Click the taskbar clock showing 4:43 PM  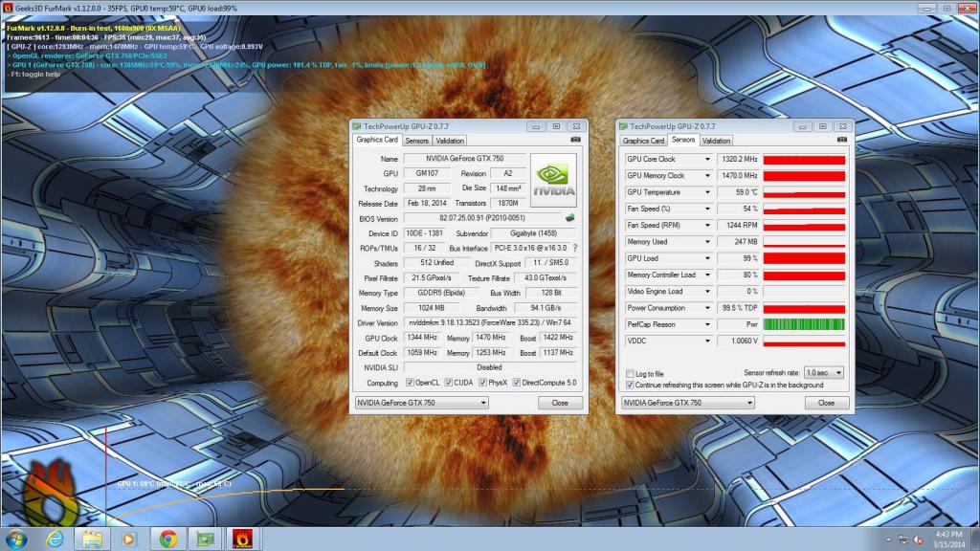948,540
